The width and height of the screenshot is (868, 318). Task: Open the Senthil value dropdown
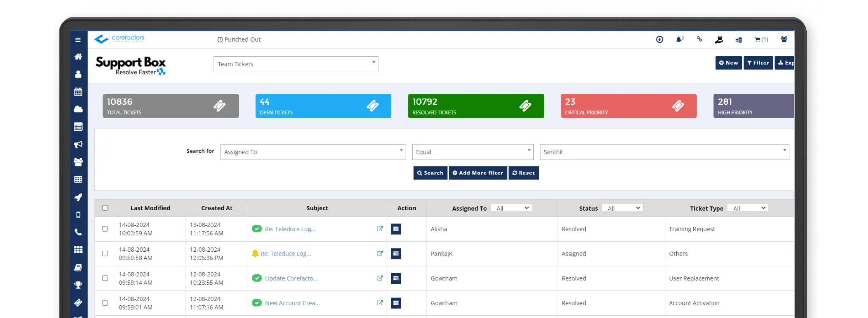coord(664,152)
